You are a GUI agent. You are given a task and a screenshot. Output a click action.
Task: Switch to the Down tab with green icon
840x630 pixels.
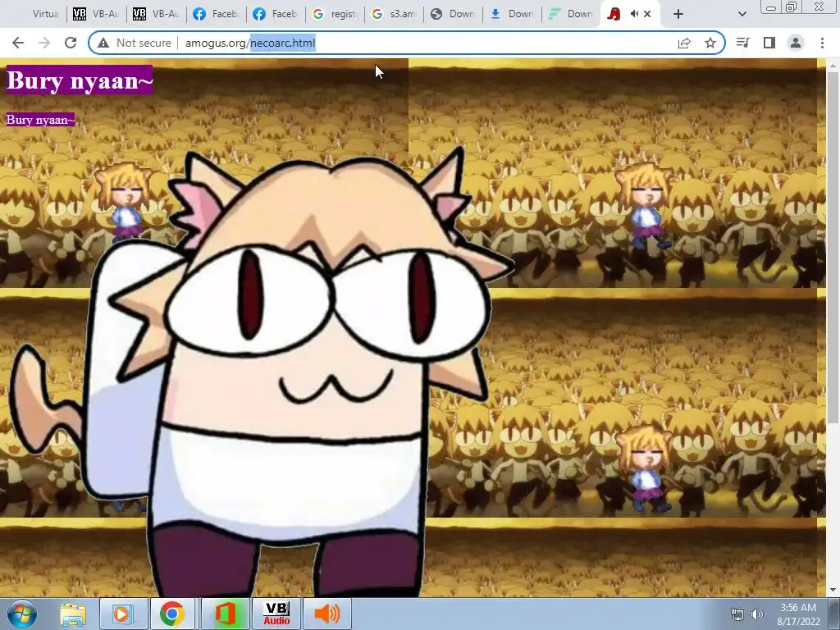(571, 14)
